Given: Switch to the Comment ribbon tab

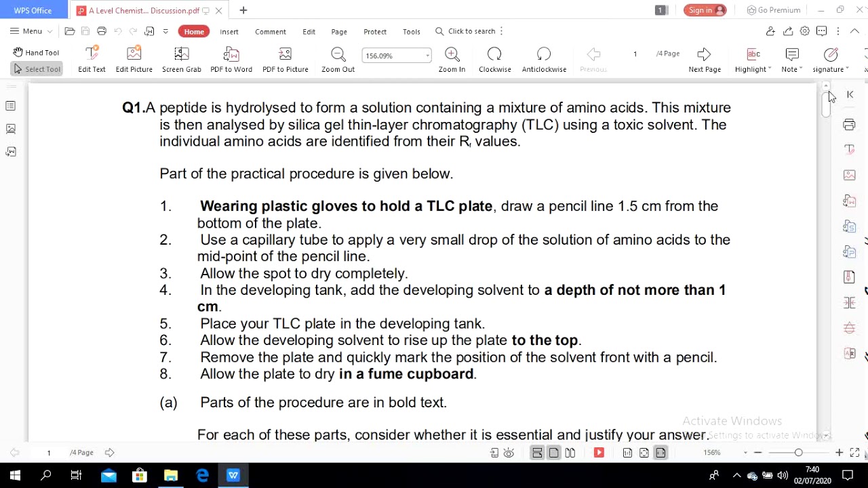Looking at the screenshot, I should click(271, 31).
